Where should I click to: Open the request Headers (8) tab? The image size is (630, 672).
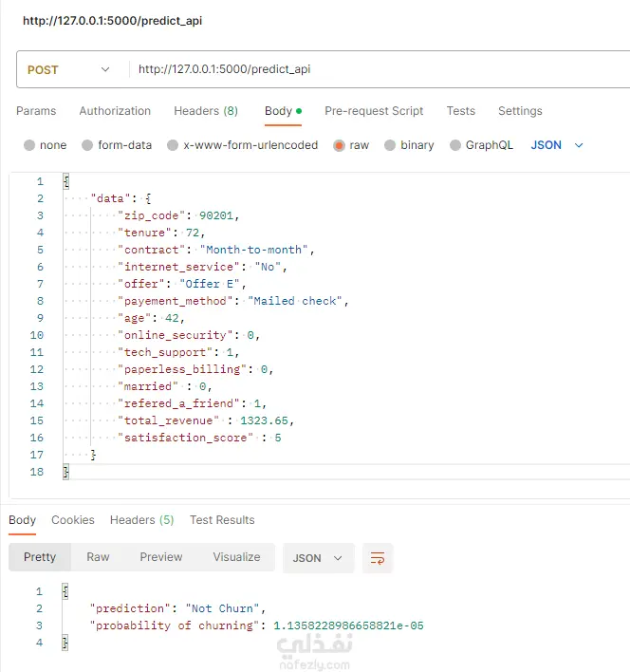[206, 111]
